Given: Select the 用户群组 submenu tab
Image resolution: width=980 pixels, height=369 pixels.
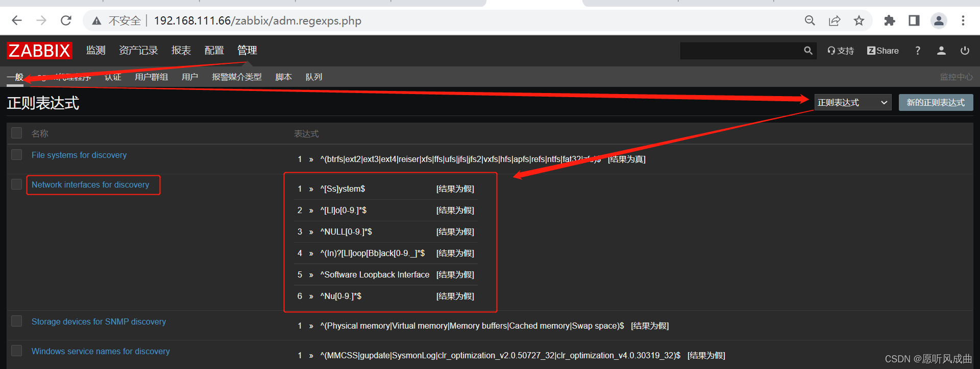Looking at the screenshot, I should click(151, 77).
